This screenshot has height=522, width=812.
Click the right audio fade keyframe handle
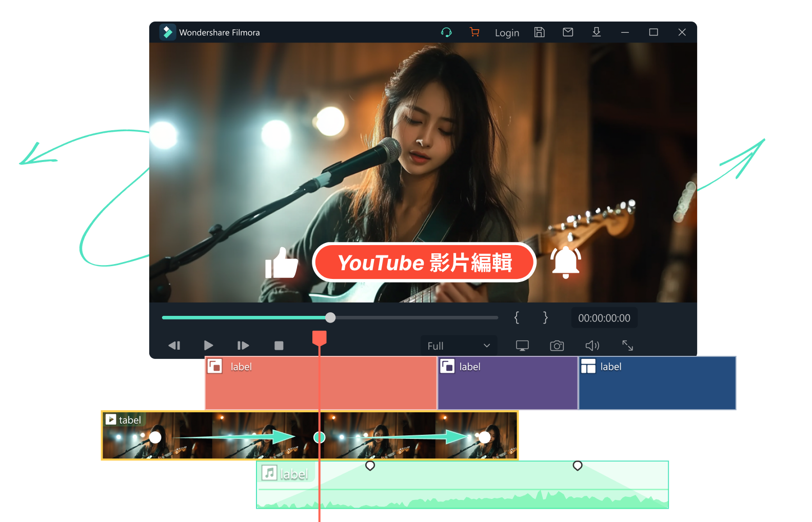tap(578, 466)
